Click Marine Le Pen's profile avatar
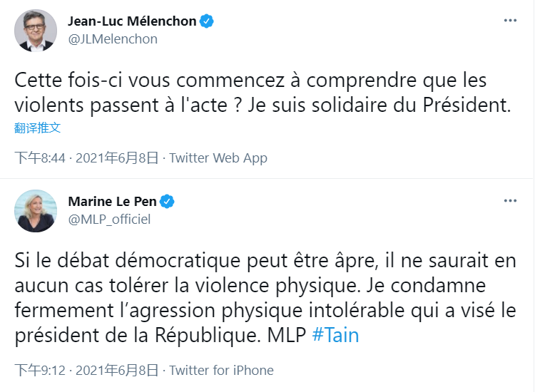Screen dimensions: 535x392 (x=36, y=211)
